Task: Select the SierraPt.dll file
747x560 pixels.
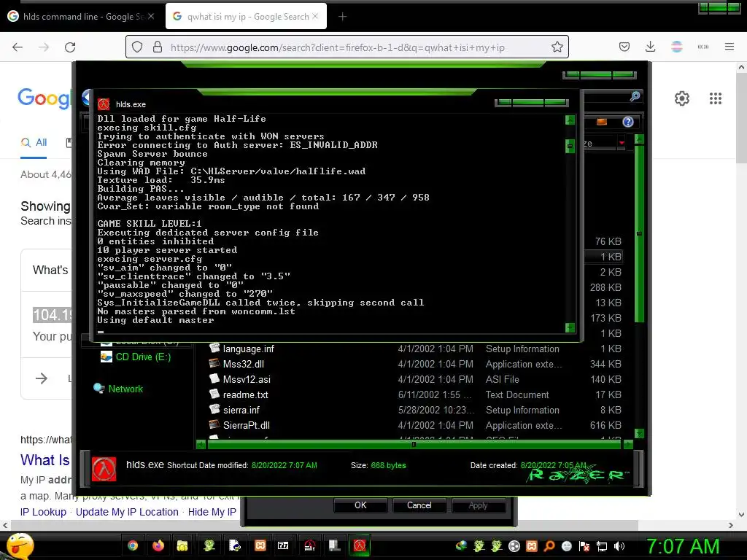Action: pos(247,425)
